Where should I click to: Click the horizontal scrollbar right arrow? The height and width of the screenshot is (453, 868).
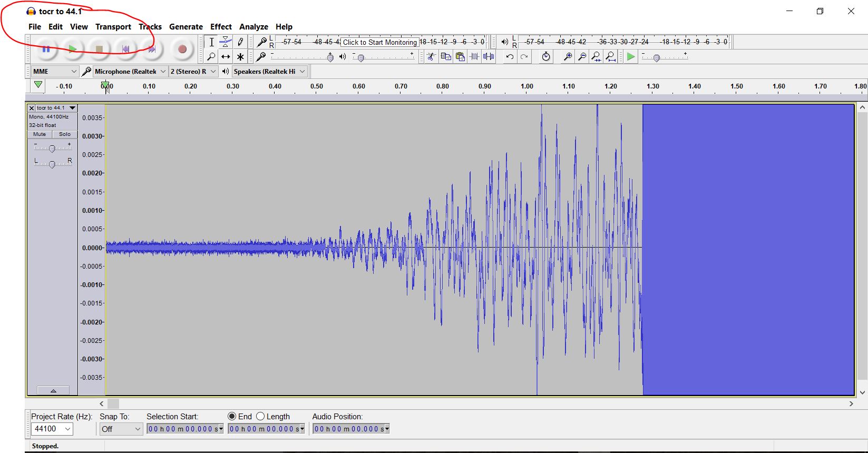[x=851, y=403]
